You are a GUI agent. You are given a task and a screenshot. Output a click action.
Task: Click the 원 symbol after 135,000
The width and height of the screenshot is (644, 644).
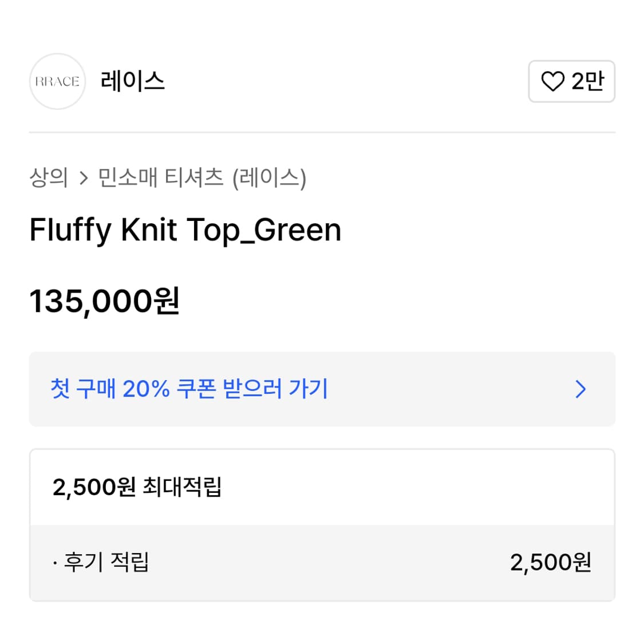pos(167,301)
